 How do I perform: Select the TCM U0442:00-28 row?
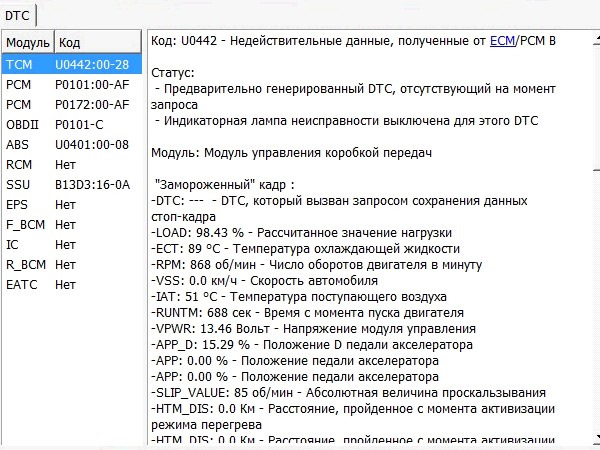click(x=72, y=65)
